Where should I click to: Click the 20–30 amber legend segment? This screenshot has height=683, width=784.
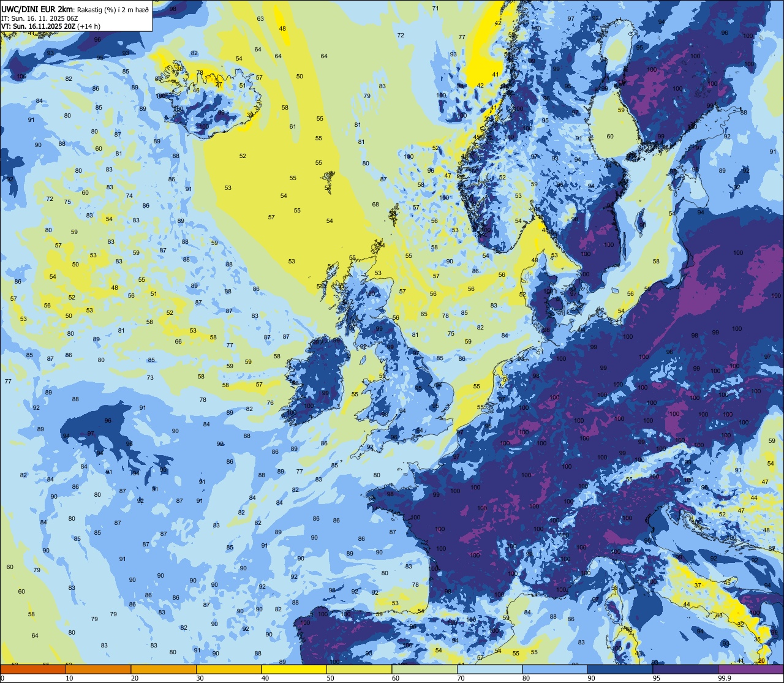click(x=164, y=670)
